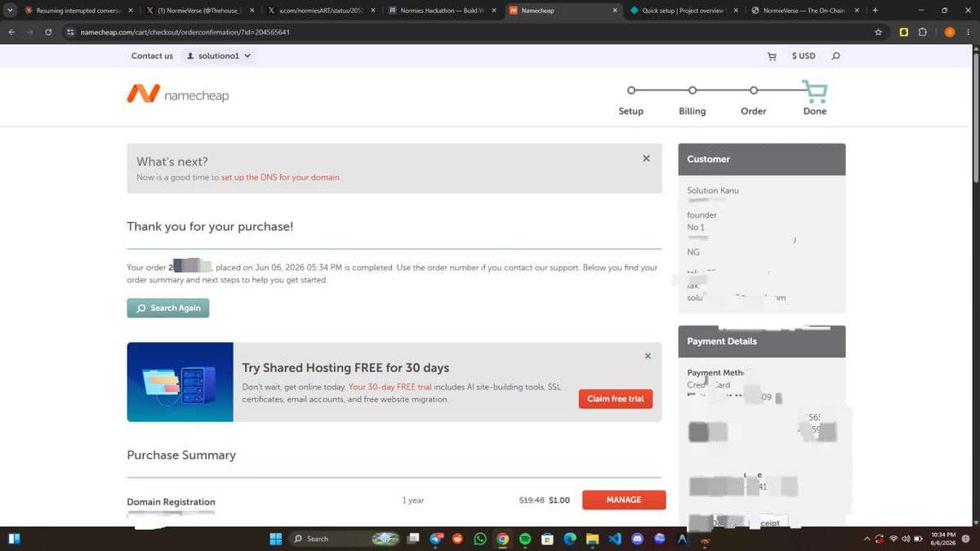980x551 pixels.
Task: Switch to Quick setup Project overview tab
Action: (684, 11)
